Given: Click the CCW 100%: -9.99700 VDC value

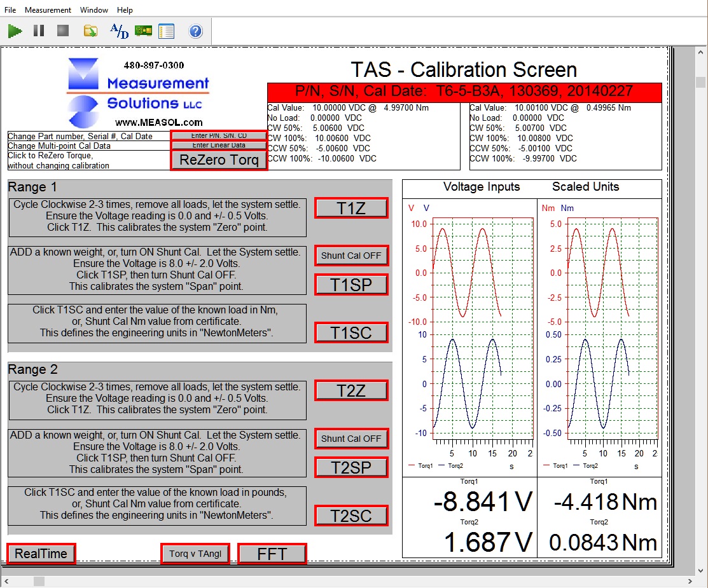Looking at the screenshot, I should coord(524,158).
